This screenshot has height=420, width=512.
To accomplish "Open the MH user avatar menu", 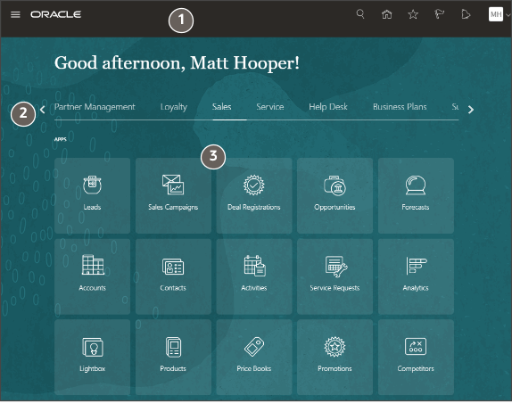I will click(496, 14).
